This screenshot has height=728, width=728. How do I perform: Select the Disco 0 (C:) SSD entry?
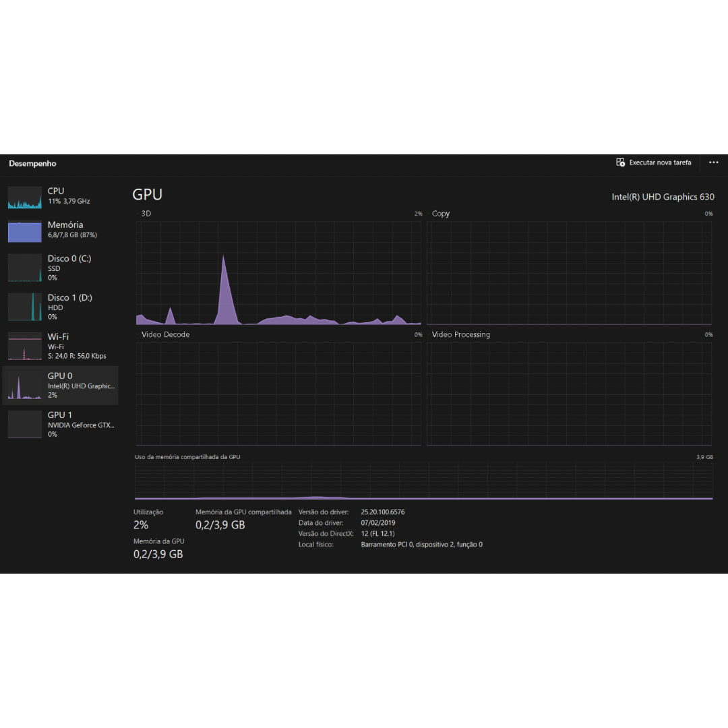(x=61, y=268)
